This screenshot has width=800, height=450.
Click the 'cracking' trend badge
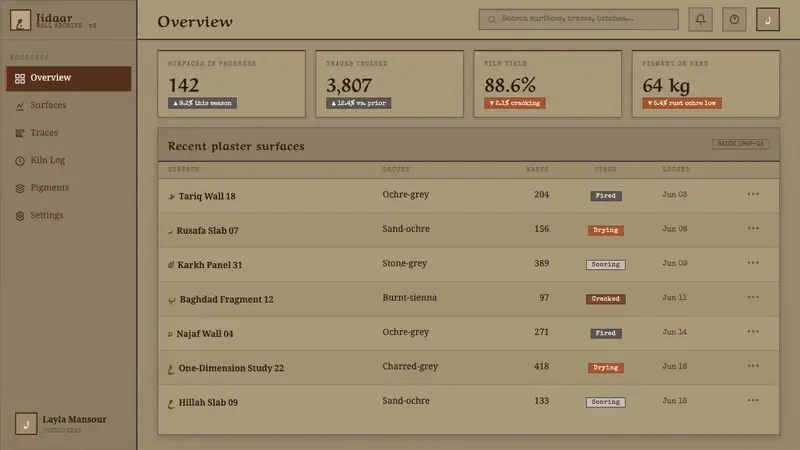point(515,103)
